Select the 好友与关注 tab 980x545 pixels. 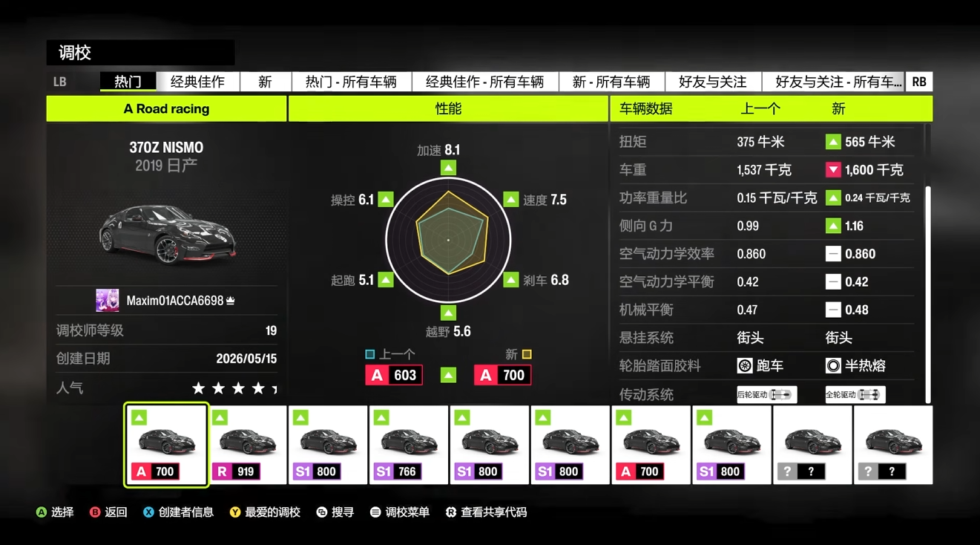point(712,82)
